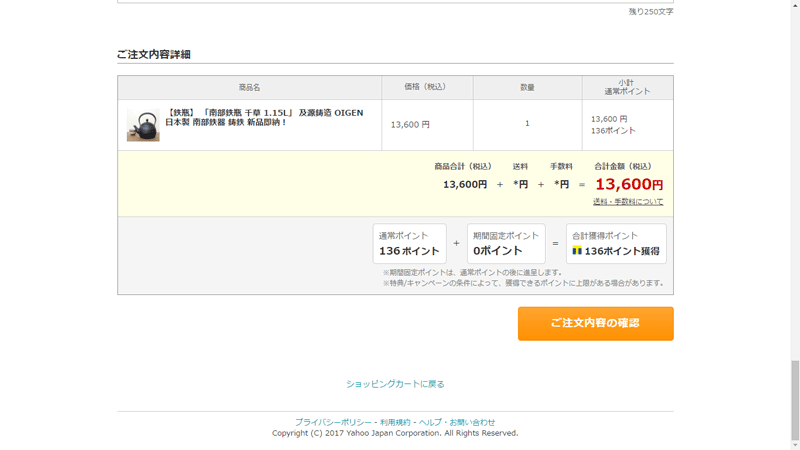Open the プライバシーポリシー footer link
800x450 pixels.
(x=333, y=422)
